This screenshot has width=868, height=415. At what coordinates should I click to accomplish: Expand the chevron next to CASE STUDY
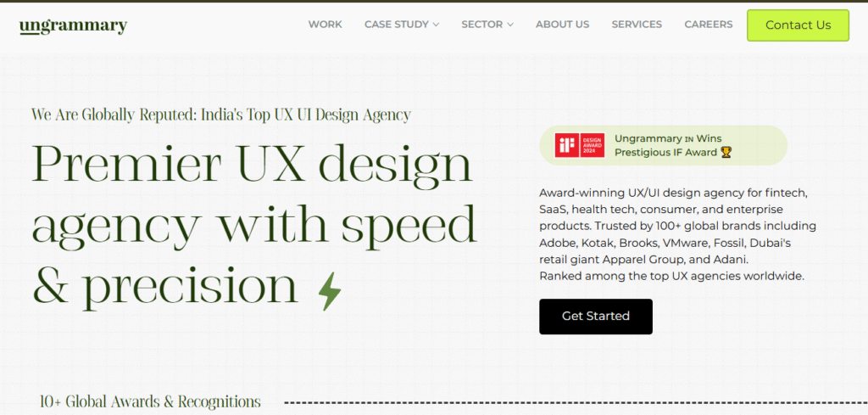(437, 25)
